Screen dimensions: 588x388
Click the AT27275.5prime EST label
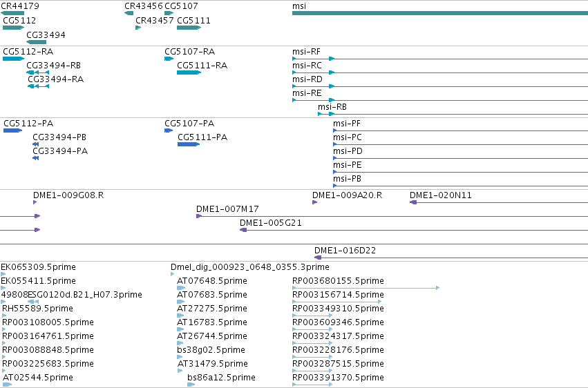pyautogui.click(x=212, y=309)
